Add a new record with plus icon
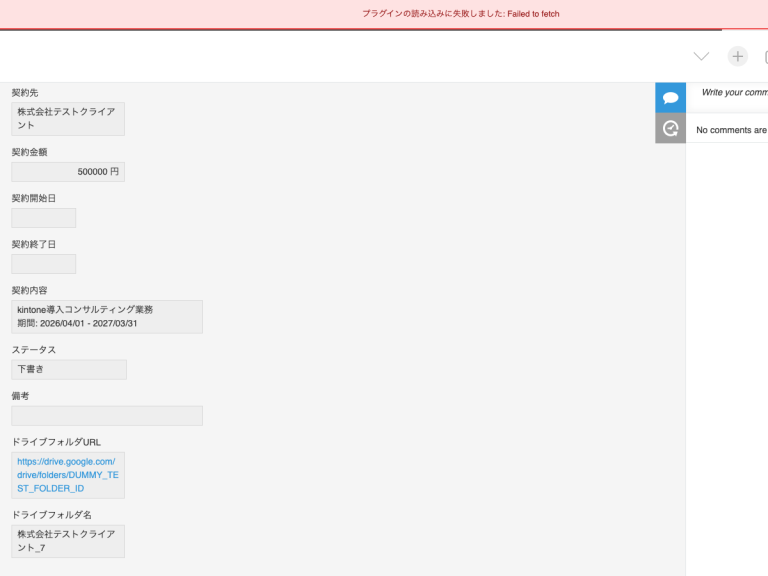768x576 pixels. 737,56
